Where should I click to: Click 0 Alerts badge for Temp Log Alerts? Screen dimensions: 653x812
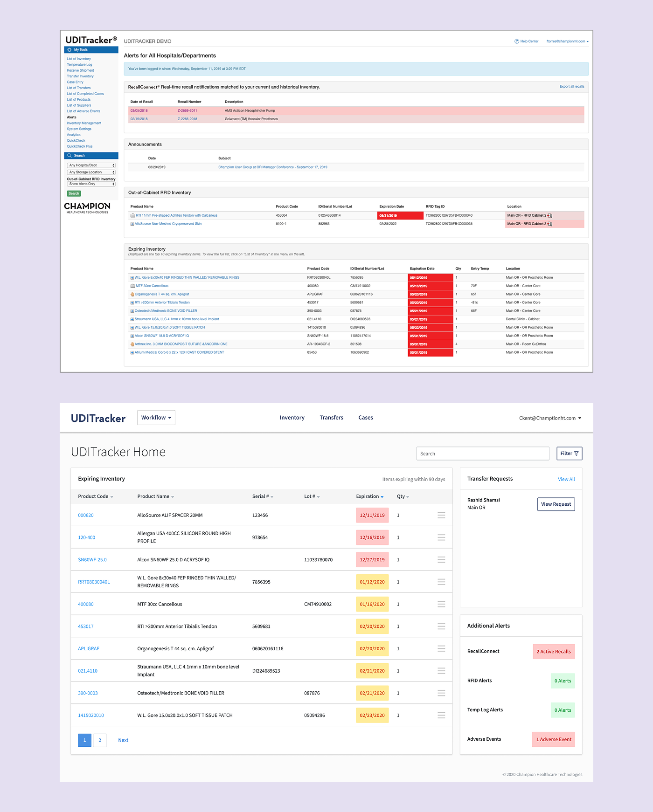click(x=563, y=710)
